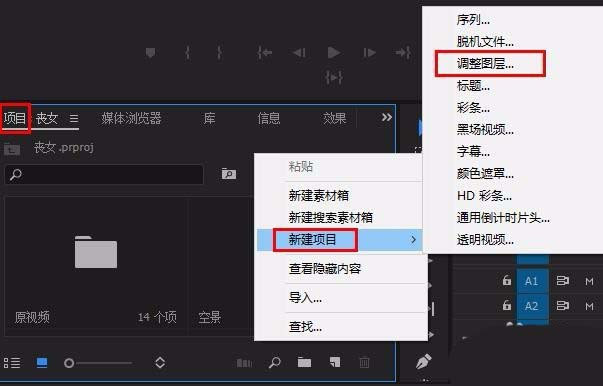603x386 pixels.
Task: Click the Mark In brace icon
Action: click(187, 52)
